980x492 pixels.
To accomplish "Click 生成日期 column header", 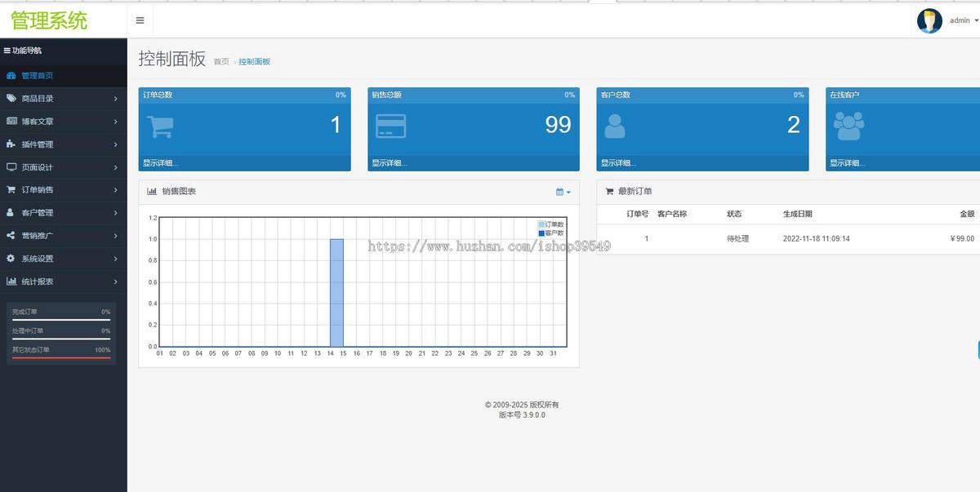I will pos(798,214).
